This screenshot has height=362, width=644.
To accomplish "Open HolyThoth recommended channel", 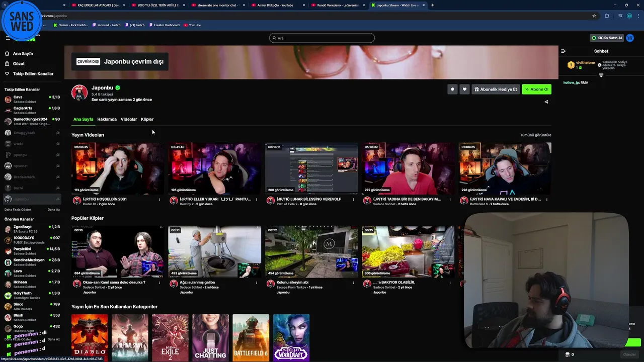I will [x=32, y=295].
